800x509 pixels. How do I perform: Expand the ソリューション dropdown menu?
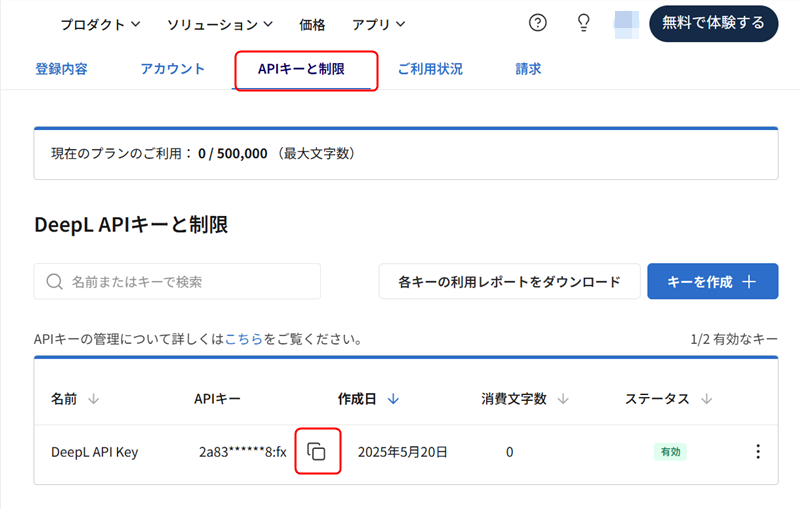(220, 24)
